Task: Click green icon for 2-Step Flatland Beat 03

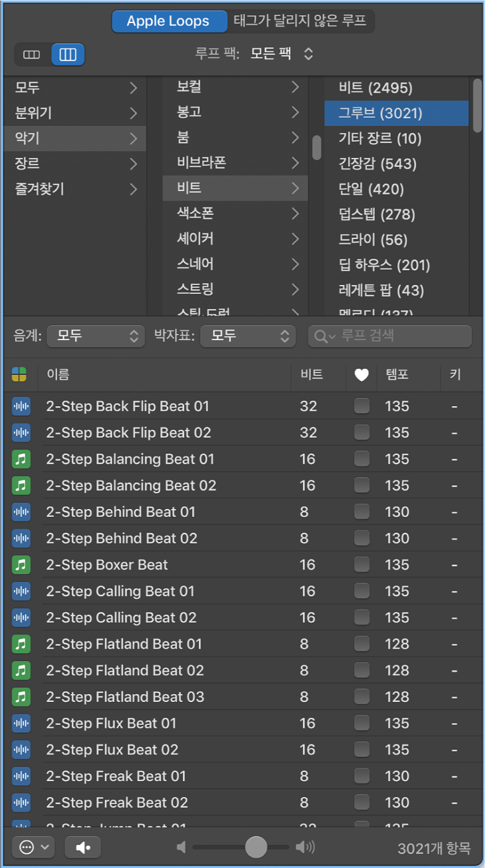Action: point(21,697)
